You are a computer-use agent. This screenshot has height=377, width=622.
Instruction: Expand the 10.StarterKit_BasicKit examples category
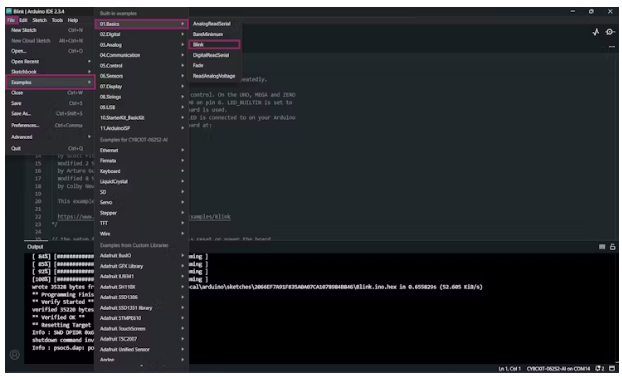142,118
